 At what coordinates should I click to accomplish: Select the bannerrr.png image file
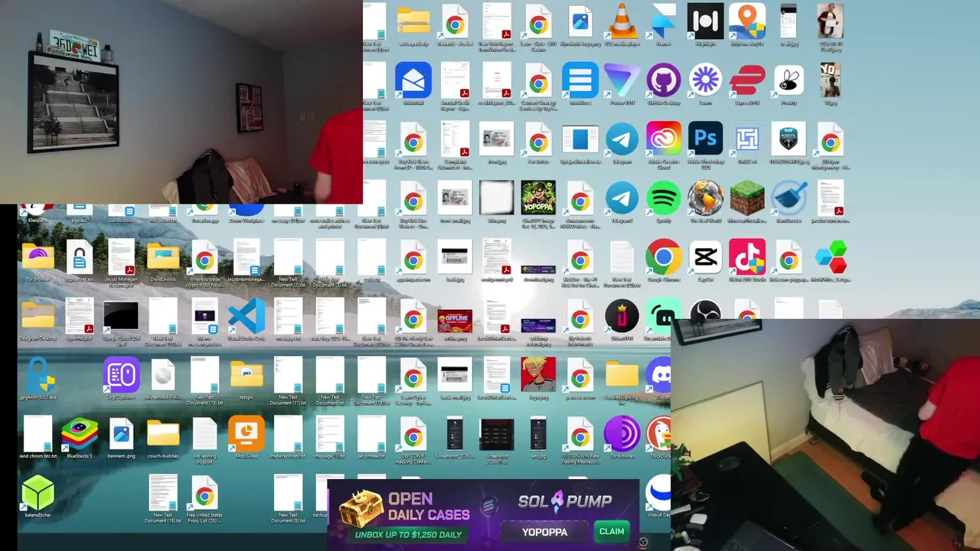click(121, 435)
